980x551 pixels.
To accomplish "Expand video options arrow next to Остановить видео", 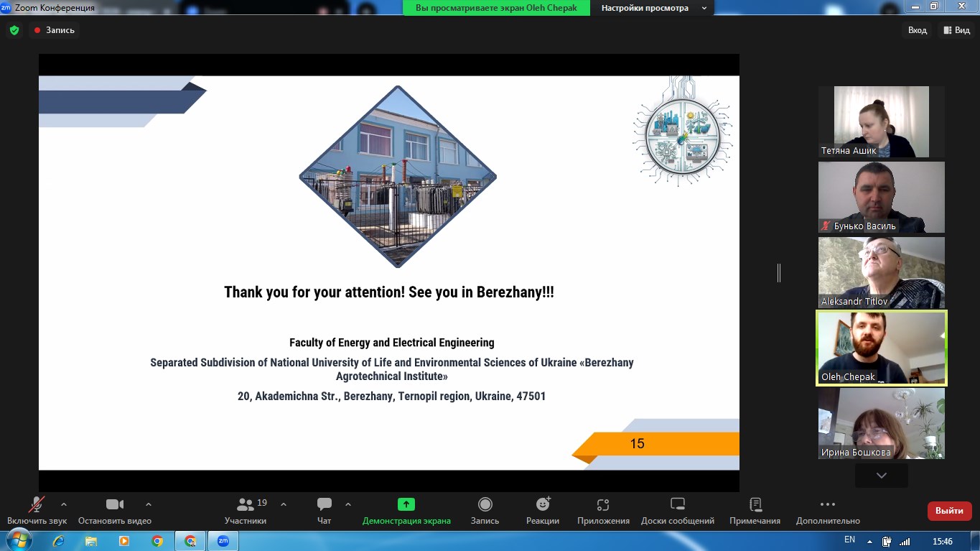I will coord(149,504).
